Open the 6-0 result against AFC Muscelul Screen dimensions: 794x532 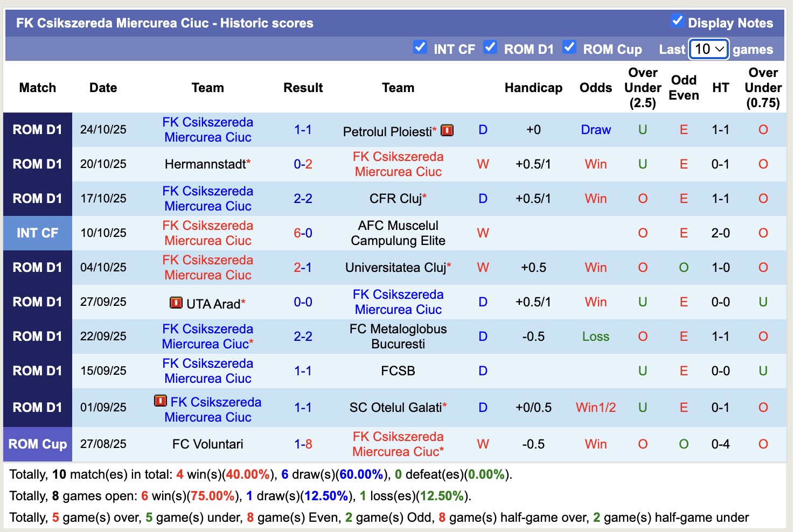303,233
